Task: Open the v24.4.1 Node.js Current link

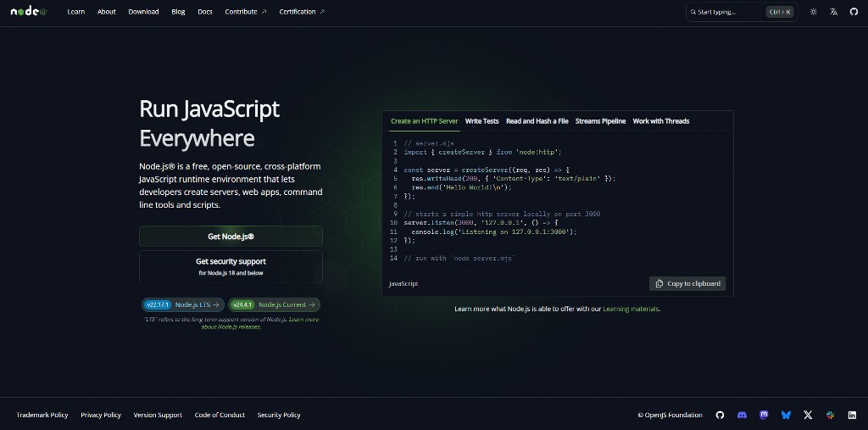Action: [x=274, y=304]
